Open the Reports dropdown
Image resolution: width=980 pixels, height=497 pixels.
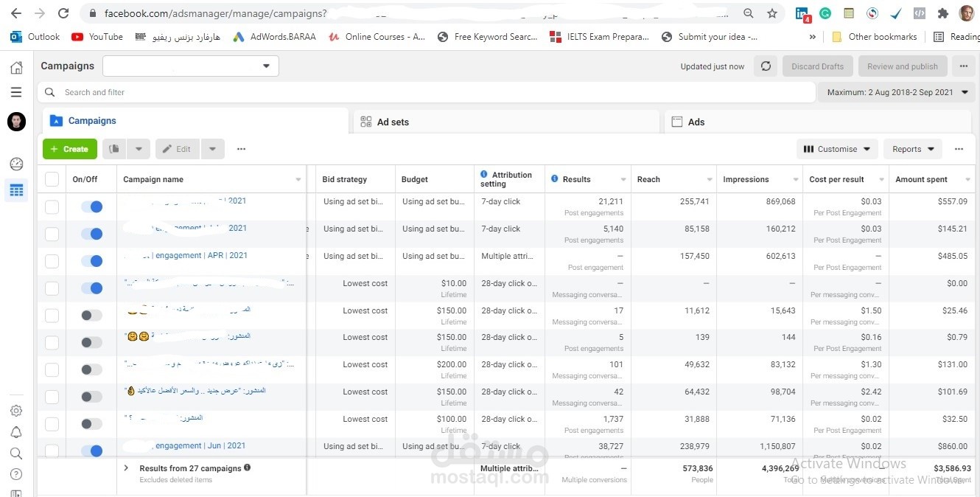(913, 149)
